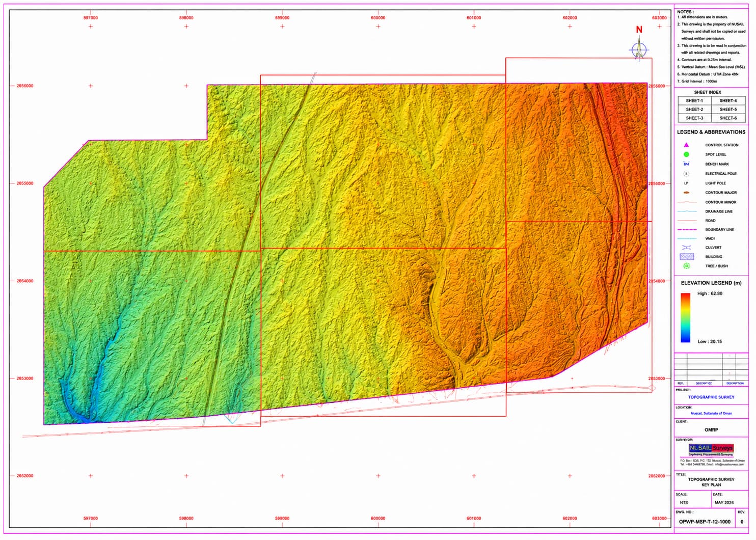Select SHEET-5 in the sheet index
The width and height of the screenshot is (756, 540).
coord(728,110)
